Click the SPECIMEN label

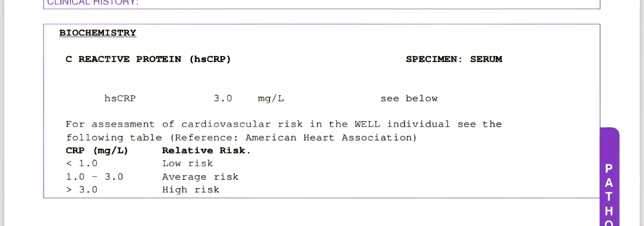coord(433,59)
